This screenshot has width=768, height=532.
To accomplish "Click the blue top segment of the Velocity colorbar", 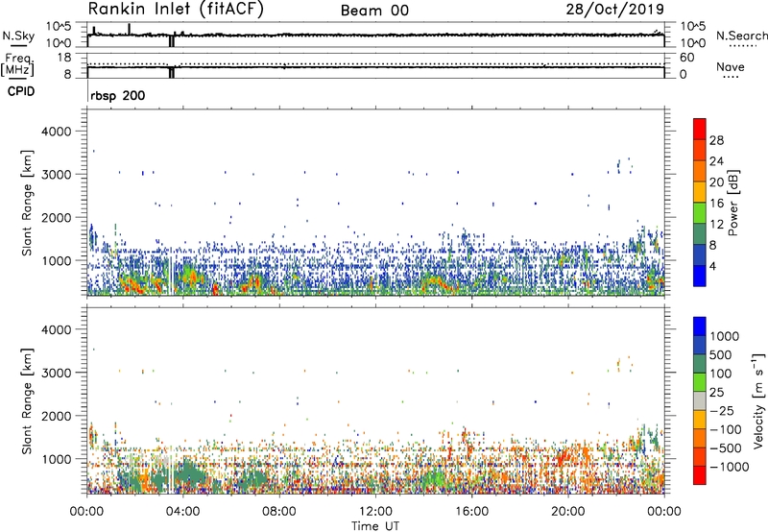I will click(700, 326).
